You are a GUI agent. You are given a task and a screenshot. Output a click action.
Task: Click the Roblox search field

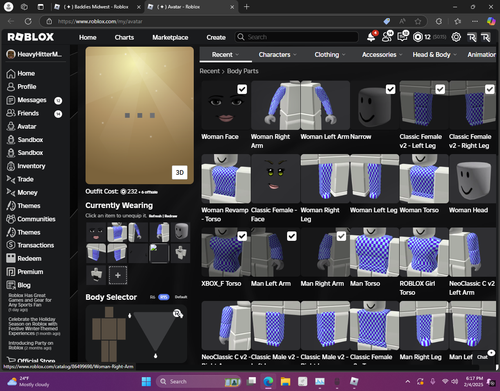[297, 37]
